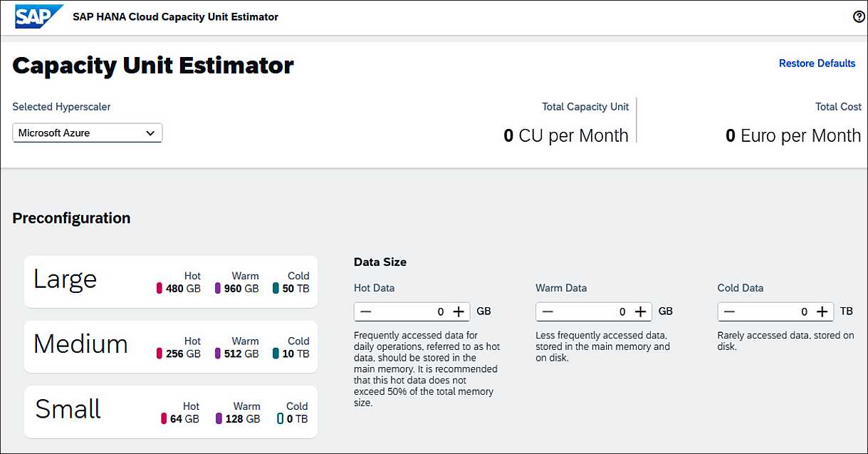
Task: Click the 480 GB hot value in Large
Action: [x=184, y=289]
